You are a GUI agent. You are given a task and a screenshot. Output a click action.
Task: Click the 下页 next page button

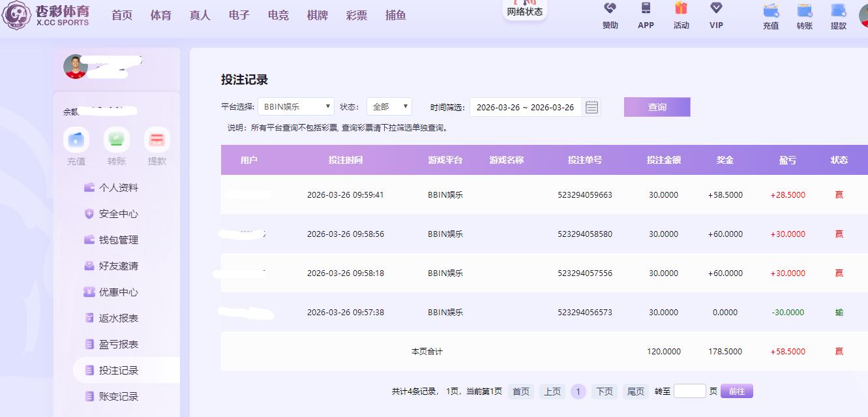coord(605,392)
